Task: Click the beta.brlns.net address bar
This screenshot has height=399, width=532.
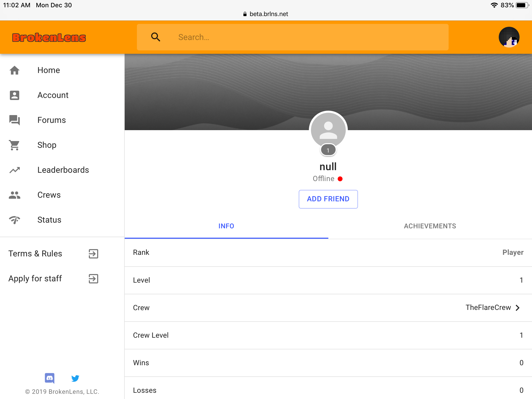Action: click(x=266, y=14)
